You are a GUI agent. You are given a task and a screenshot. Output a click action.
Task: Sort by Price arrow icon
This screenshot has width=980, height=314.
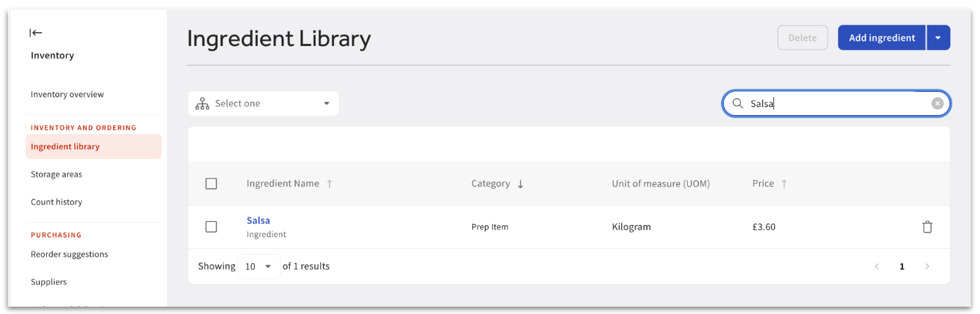click(784, 184)
